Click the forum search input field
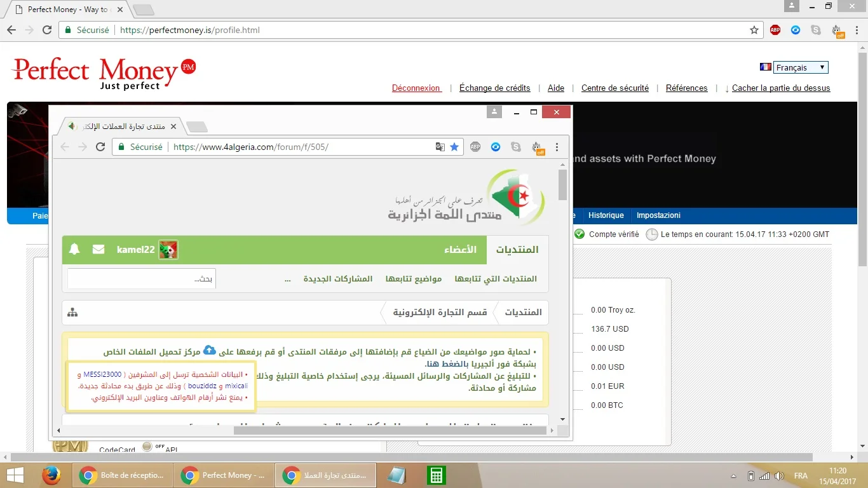The height and width of the screenshot is (488, 868). pos(141,279)
